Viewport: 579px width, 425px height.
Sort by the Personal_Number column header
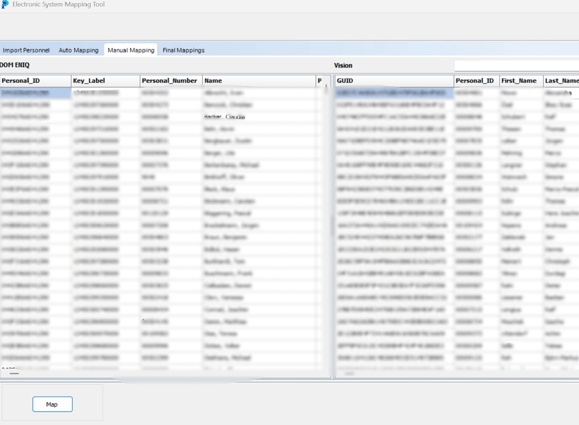171,80
